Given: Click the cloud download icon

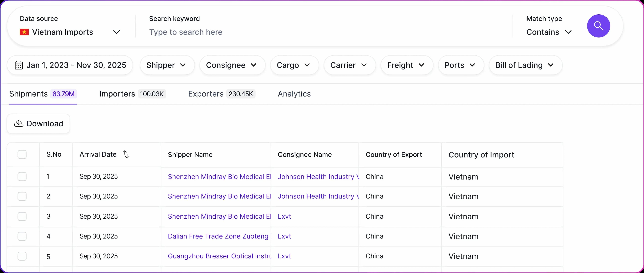Looking at the screenshot, I should [x=19, y=124].
